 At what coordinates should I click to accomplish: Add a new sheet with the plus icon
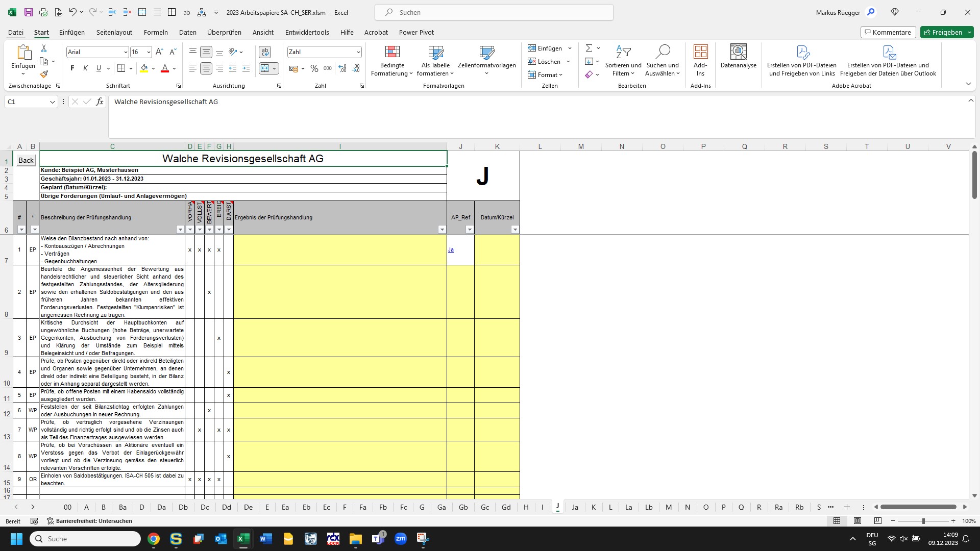coord(847,507)
